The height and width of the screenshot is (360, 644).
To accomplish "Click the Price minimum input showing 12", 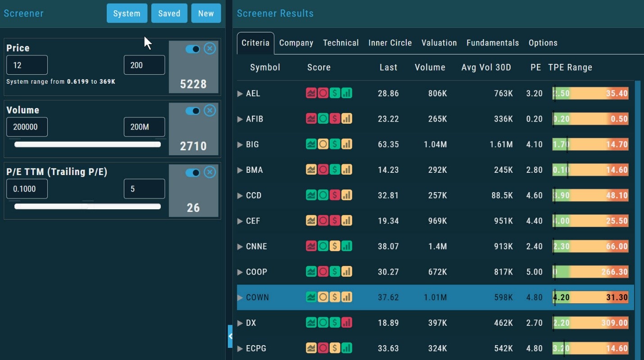I will pyautogui.click(x=27, y=65).
